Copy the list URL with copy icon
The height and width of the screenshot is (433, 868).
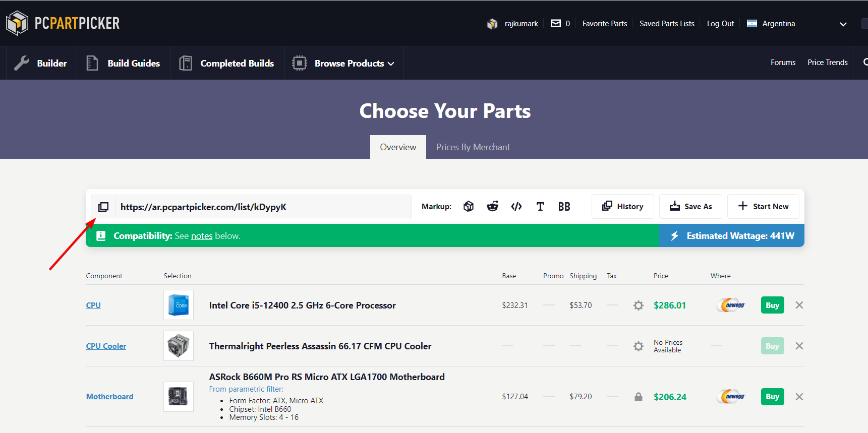point(103,207)
